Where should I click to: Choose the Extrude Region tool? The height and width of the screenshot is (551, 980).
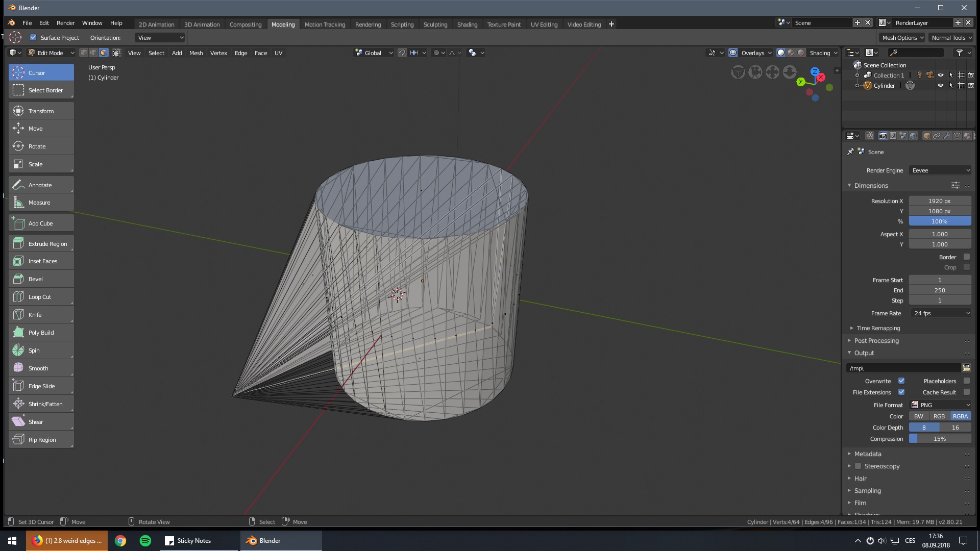(41, 244)
